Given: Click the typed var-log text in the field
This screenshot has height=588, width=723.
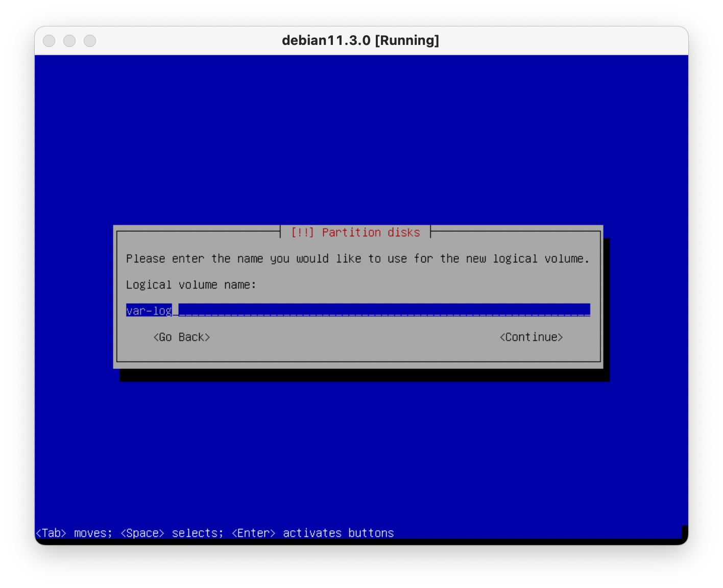Looking at the screenshot, I should tap(149, 310).
